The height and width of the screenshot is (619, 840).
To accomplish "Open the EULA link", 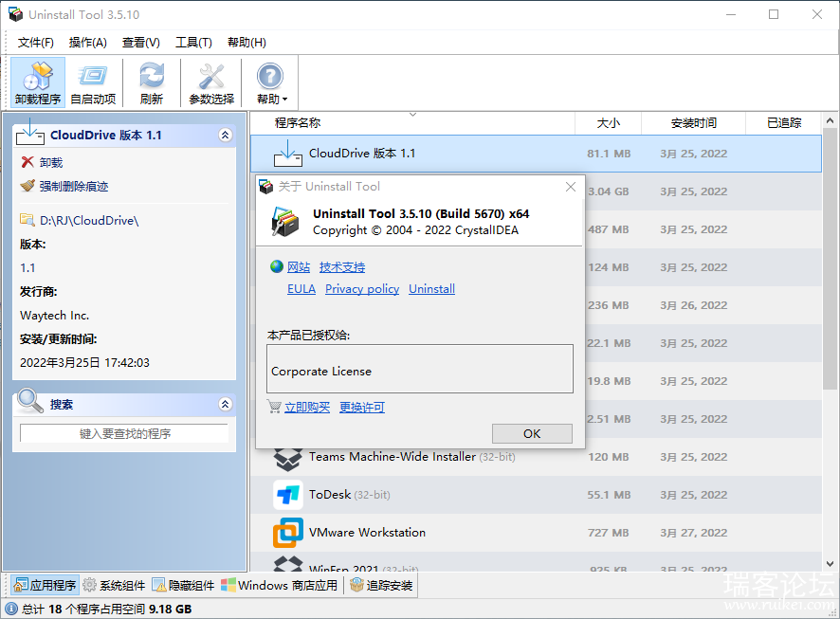I will point(301,289).
